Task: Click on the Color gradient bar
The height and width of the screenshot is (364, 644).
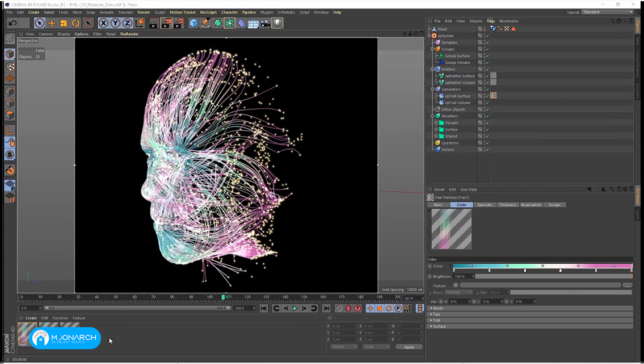Action: click(x=542, y=266)
